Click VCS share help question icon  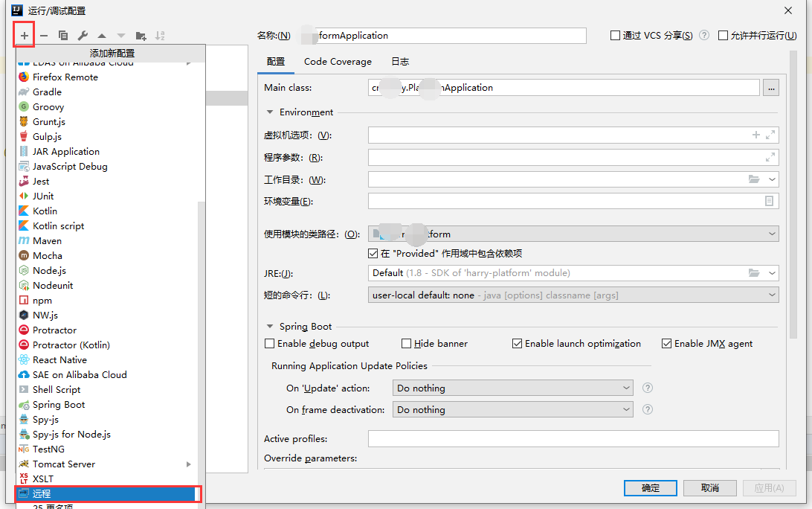pyautogui.click(x=704, y=35)
